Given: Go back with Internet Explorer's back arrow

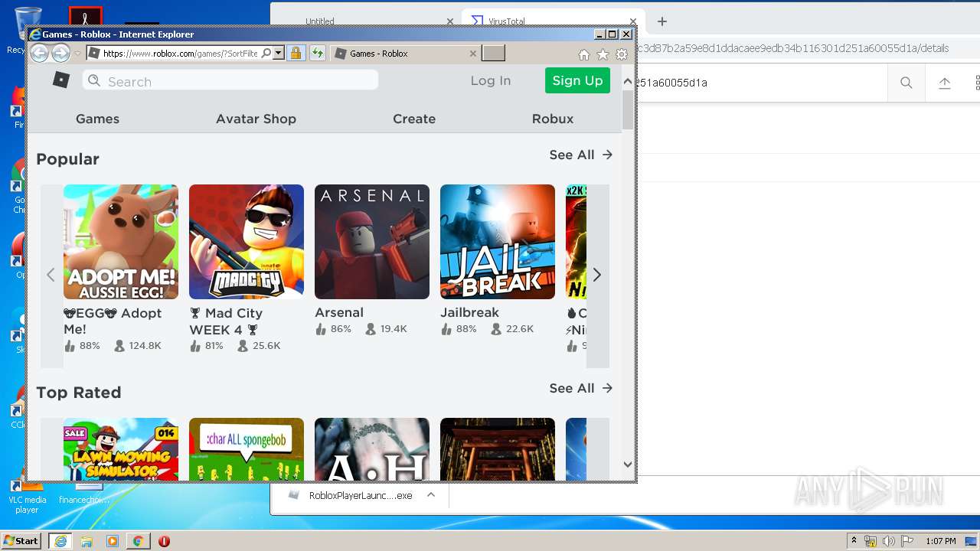Looking at the screenshot, I should (x=40, y=53).
